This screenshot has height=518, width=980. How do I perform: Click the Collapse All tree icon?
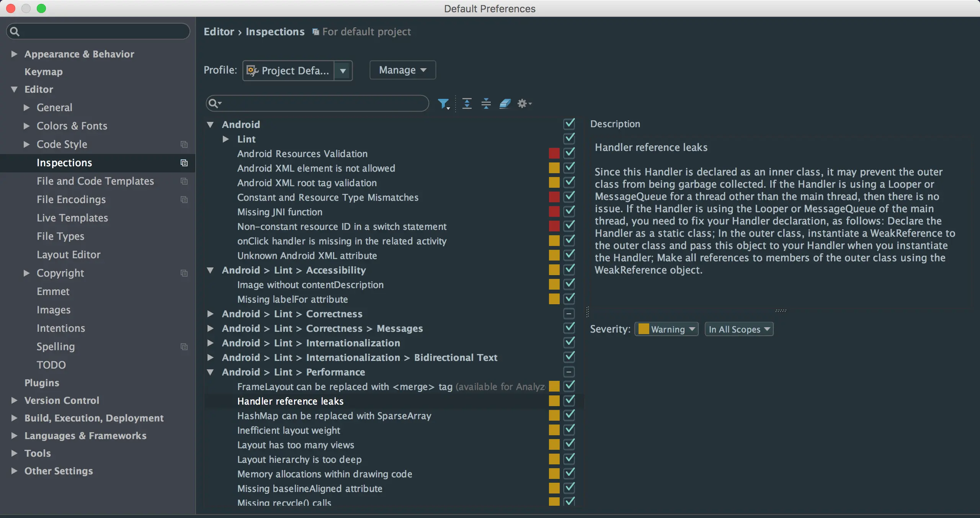pyautogui.click(x=486, y=103)
